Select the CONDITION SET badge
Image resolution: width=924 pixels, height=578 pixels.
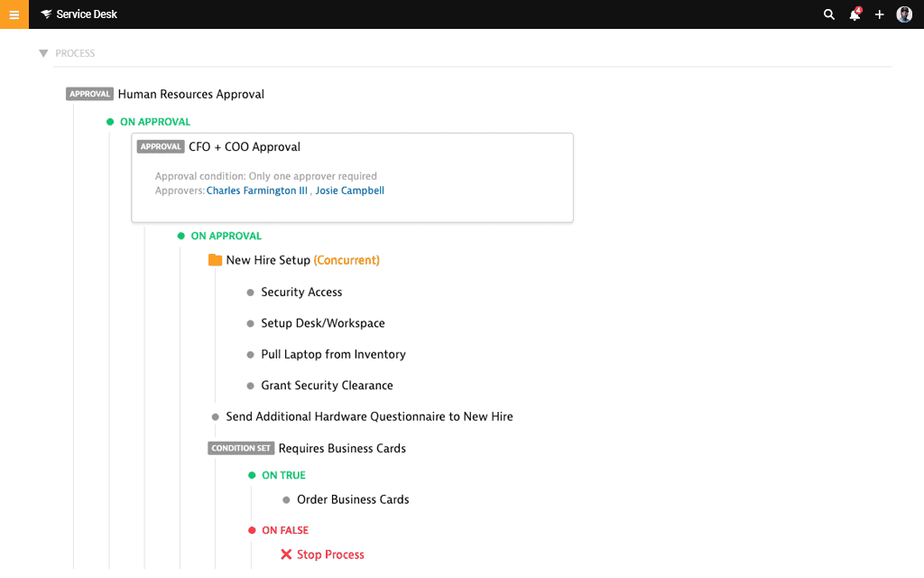point(241,448)
